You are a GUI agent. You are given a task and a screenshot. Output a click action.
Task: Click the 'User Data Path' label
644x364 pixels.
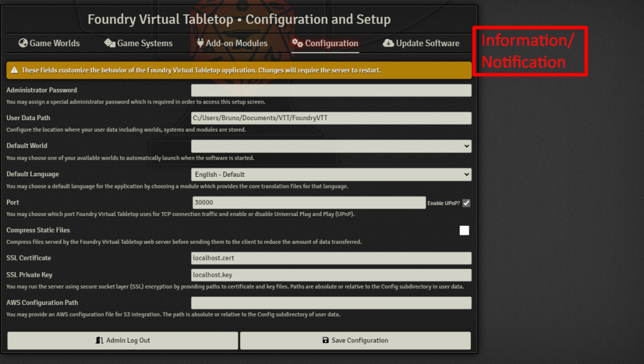click(x=28, y=118)
